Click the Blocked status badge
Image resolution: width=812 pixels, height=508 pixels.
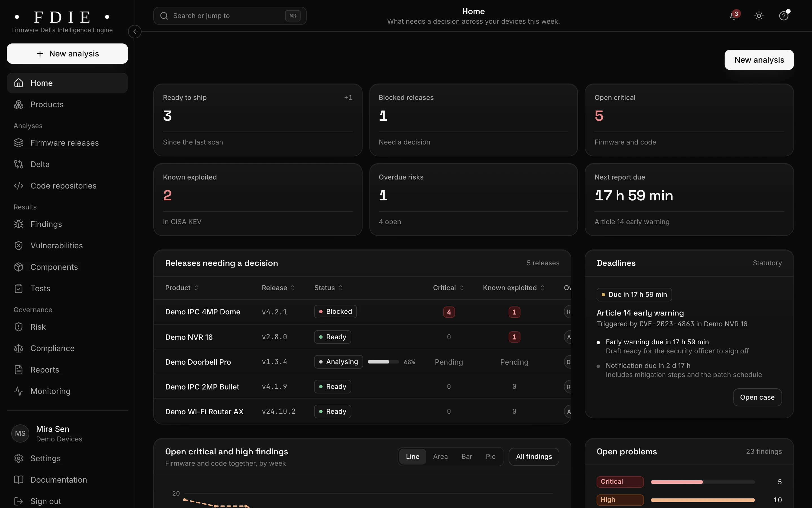coord(335,312)
